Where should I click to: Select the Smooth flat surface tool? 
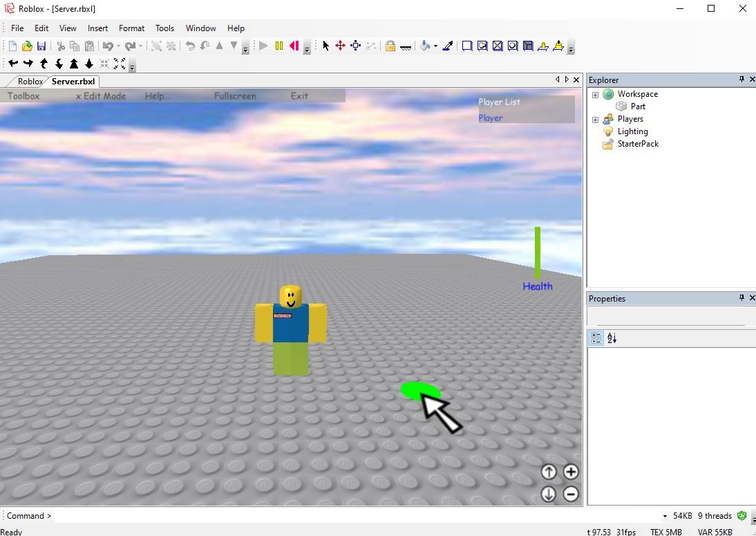click(466, 46)
